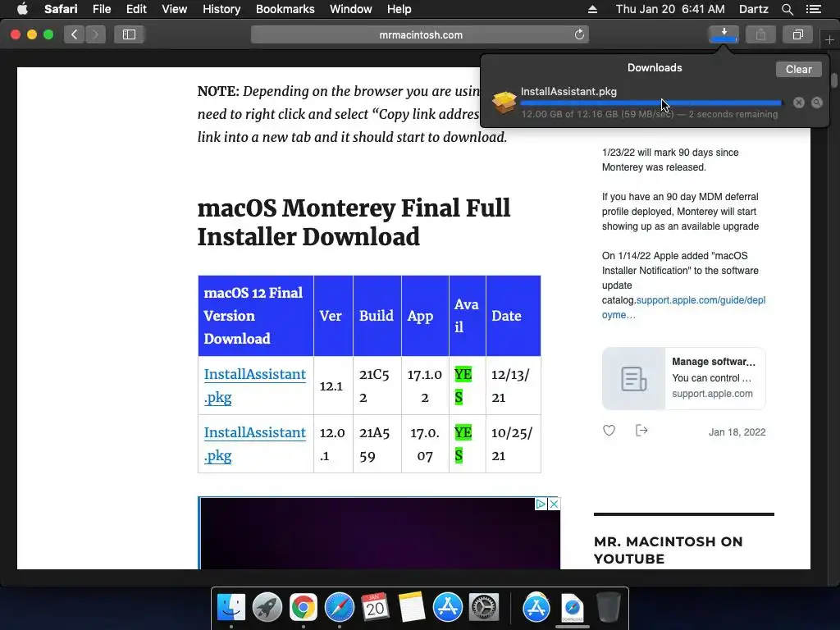The height and width of the screenshot is (630, 840).
Task: Open the Bookmarks menu
Action: [x=285, y=9]
